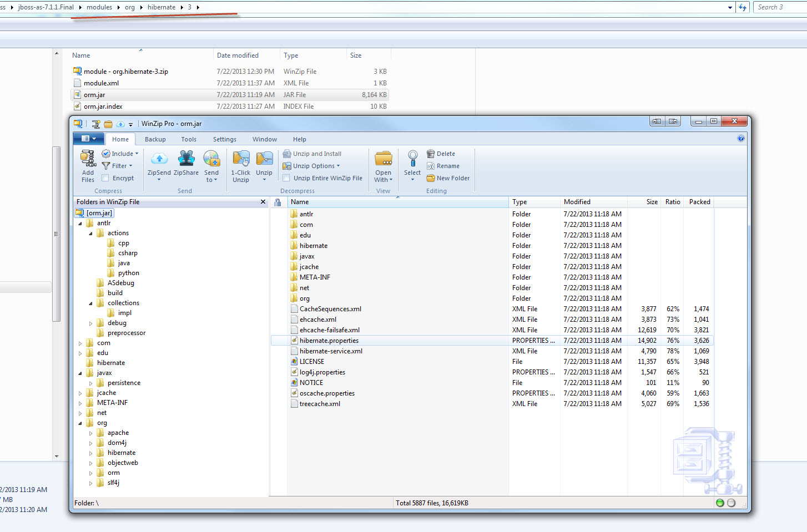807x532 pixels.
Task: Open the quick access toolbar customize arrow
Action: (x=131, y=124)
